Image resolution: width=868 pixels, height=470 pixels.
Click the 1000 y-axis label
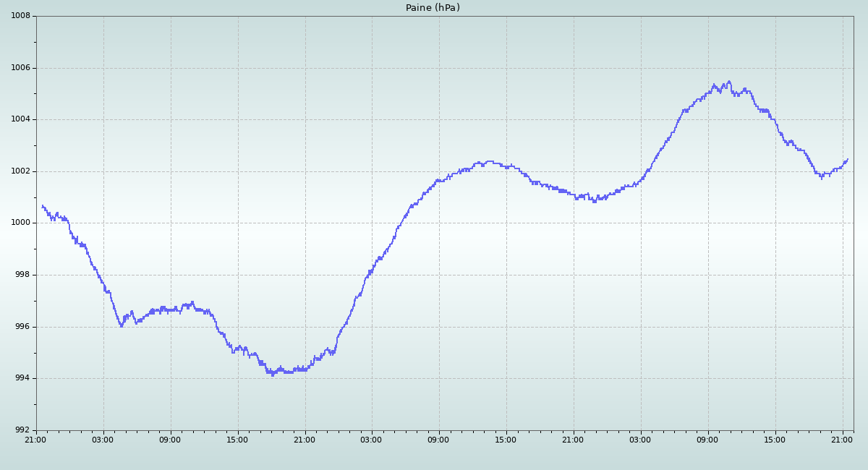click(x=20, y=223)
